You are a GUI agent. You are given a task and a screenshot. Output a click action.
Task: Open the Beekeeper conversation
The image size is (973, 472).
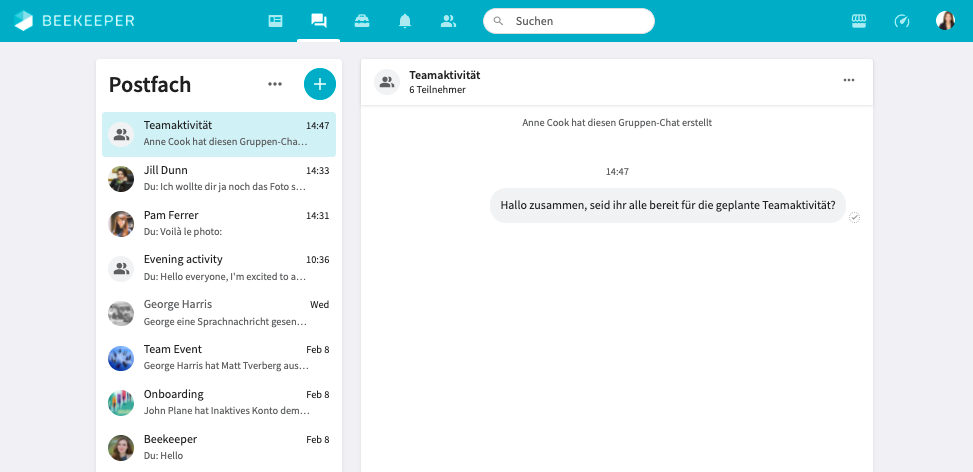tap(219, 448)
